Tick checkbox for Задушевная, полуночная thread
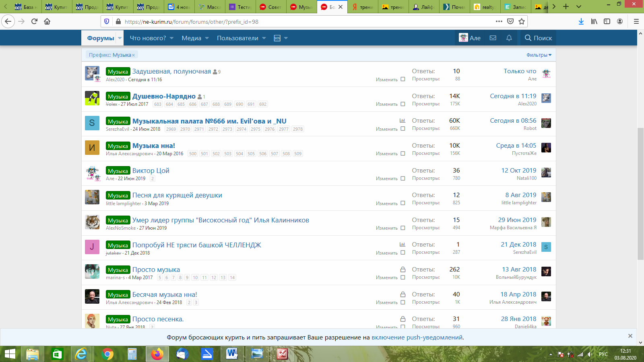This screenshot has height=362, width=644. [x=402, y=79]
